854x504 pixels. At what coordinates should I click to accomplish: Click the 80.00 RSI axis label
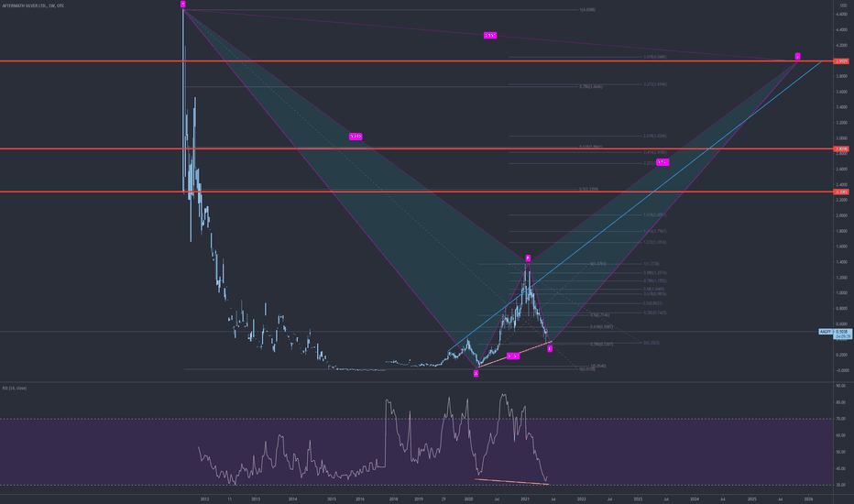click(x=840, y=402)
